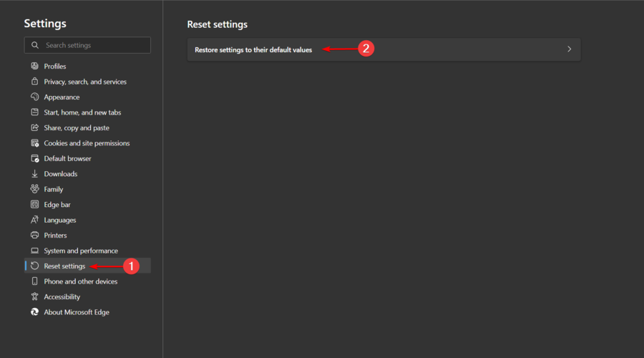
Task: Click the Appearance palette icon
Action: [x=34, y=97]
